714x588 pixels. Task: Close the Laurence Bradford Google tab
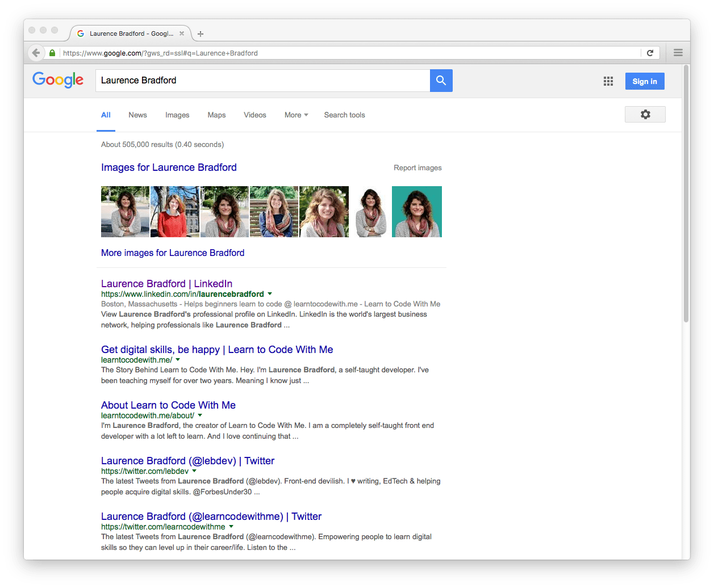point(182,33)
